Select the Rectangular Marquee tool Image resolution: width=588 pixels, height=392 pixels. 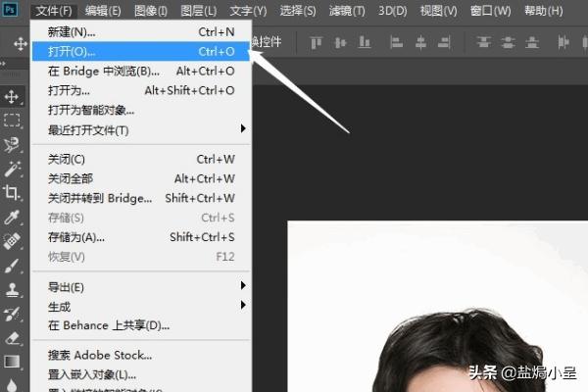pyautogui.click(x=12, y=120)
